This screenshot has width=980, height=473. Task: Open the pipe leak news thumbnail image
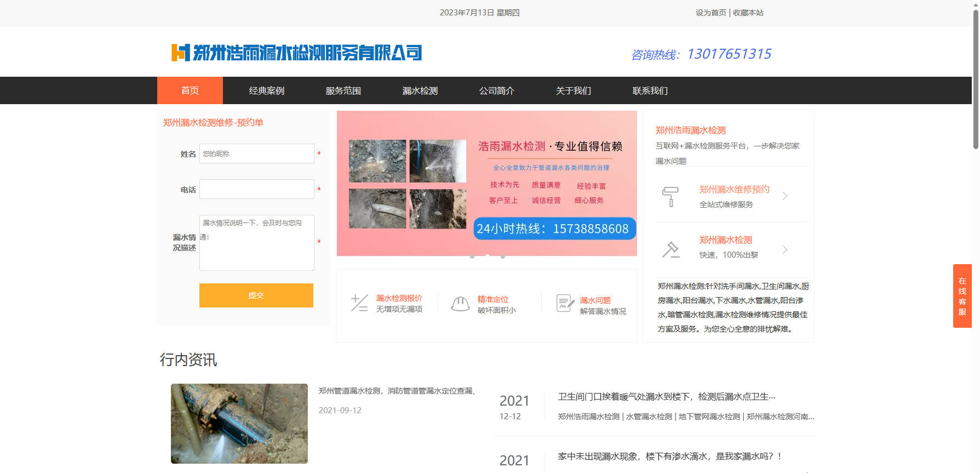239,424
